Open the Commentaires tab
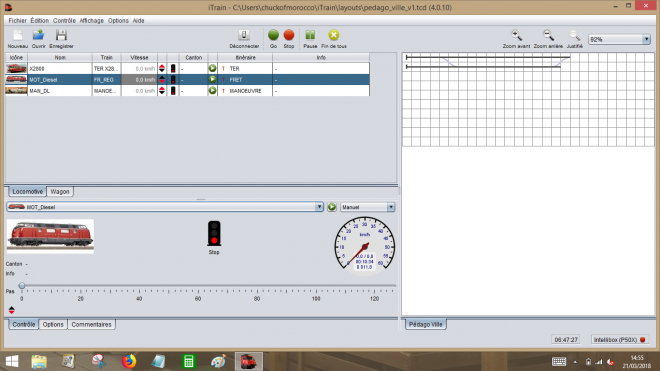The image size is (660, 371). 91,324
